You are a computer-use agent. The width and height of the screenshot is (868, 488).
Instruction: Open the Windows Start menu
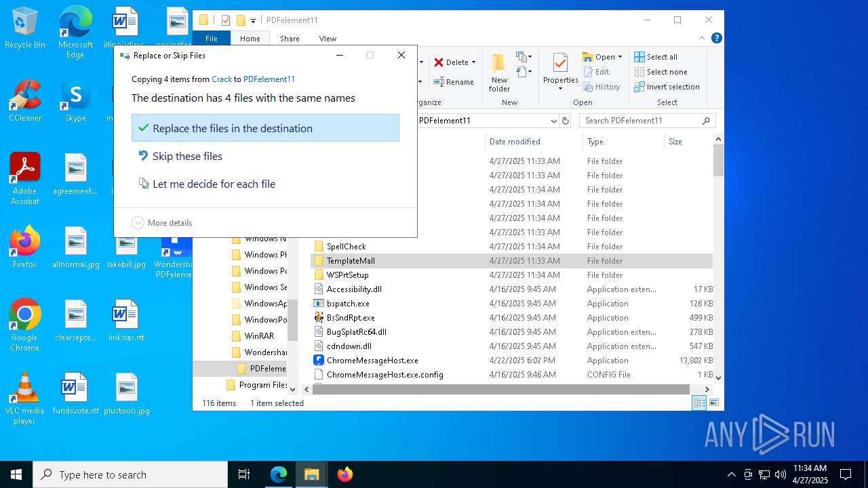click(x=16, y=474)
